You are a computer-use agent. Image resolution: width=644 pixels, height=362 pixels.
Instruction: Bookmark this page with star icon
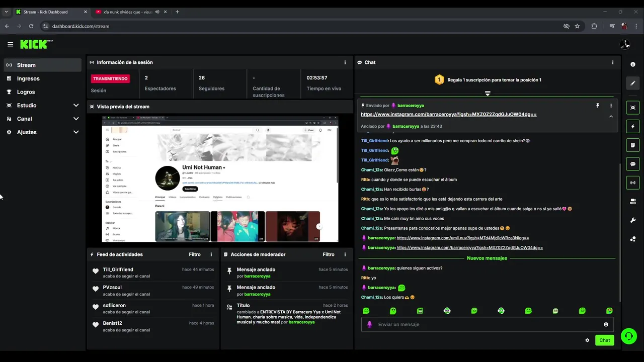[x=577, y=26]
